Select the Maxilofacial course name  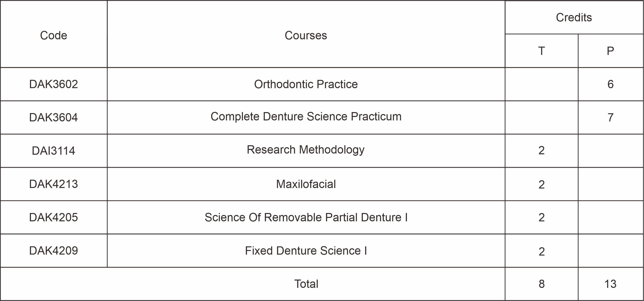(x=306, y=184)
